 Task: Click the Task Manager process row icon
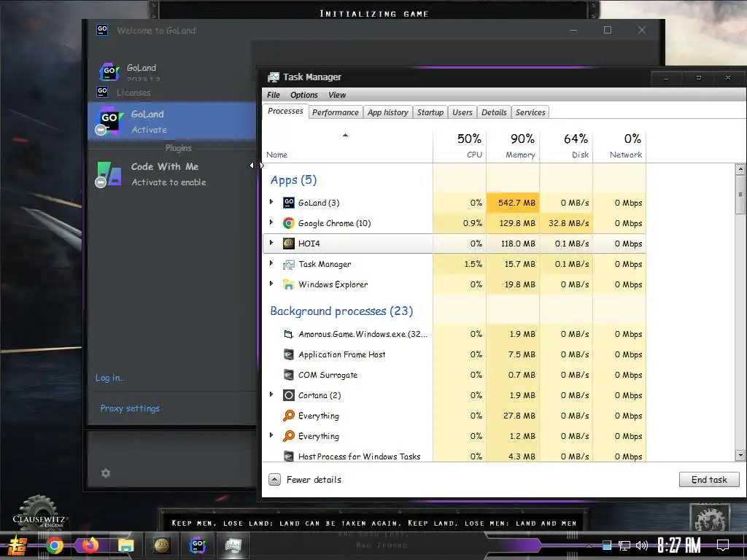289,264
